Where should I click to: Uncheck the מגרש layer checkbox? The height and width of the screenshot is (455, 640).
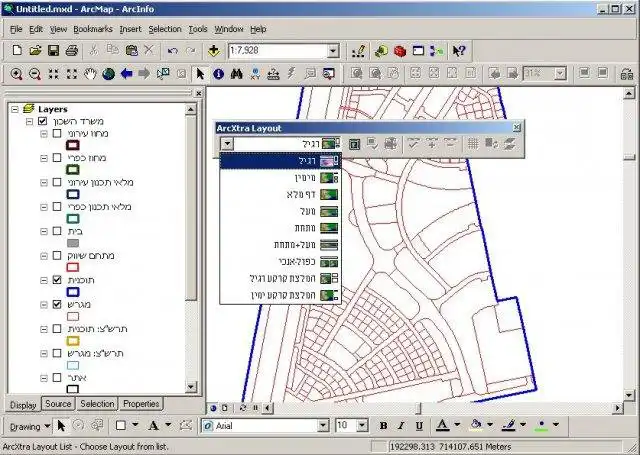tap(57, 304)
